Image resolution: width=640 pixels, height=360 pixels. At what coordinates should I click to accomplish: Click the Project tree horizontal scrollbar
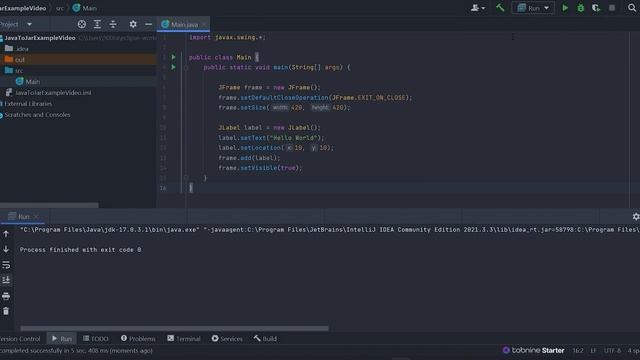click(49, 205)
